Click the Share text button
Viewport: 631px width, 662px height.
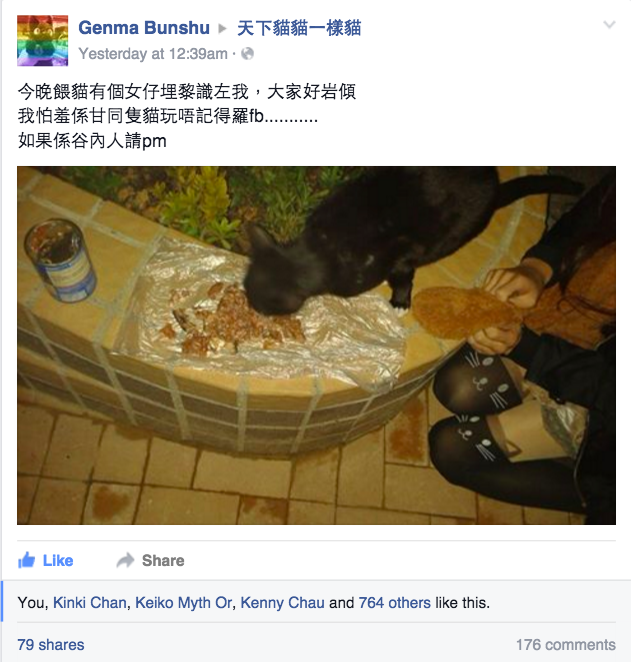pos(163,561)
